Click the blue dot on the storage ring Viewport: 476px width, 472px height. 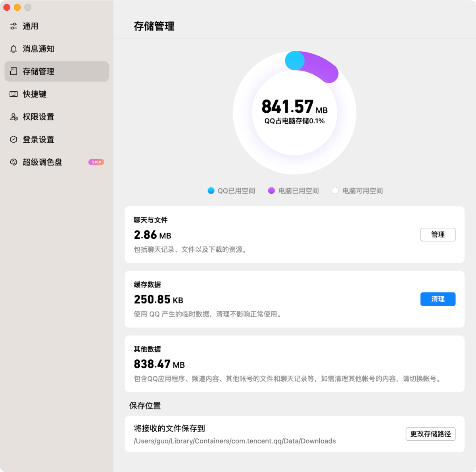point(295,61)
